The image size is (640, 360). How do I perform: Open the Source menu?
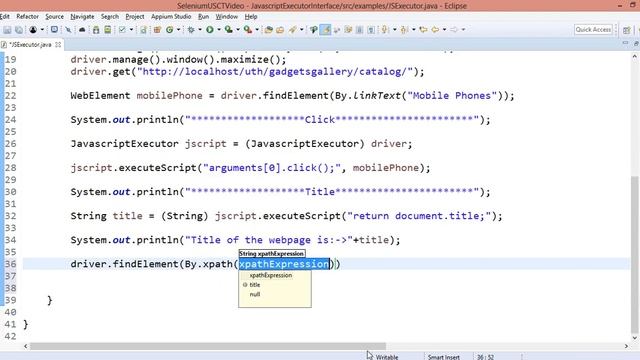click(x=54, y=17)
